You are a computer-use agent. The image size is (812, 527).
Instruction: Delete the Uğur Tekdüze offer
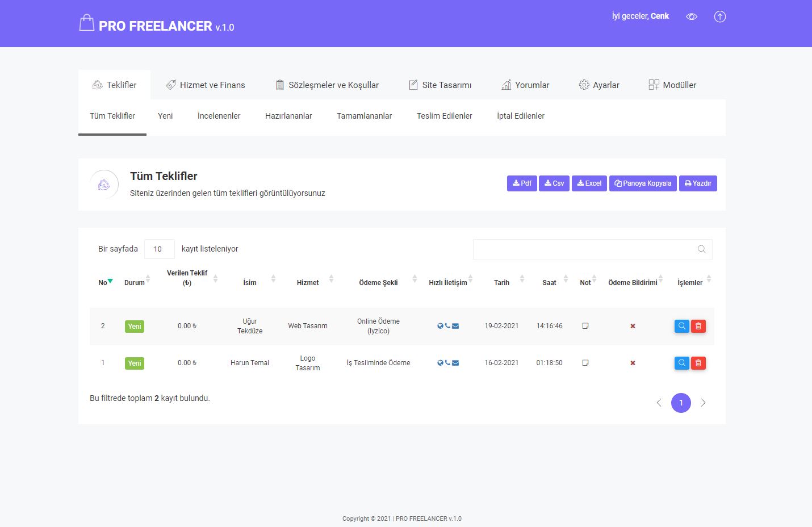coord(698,326)
